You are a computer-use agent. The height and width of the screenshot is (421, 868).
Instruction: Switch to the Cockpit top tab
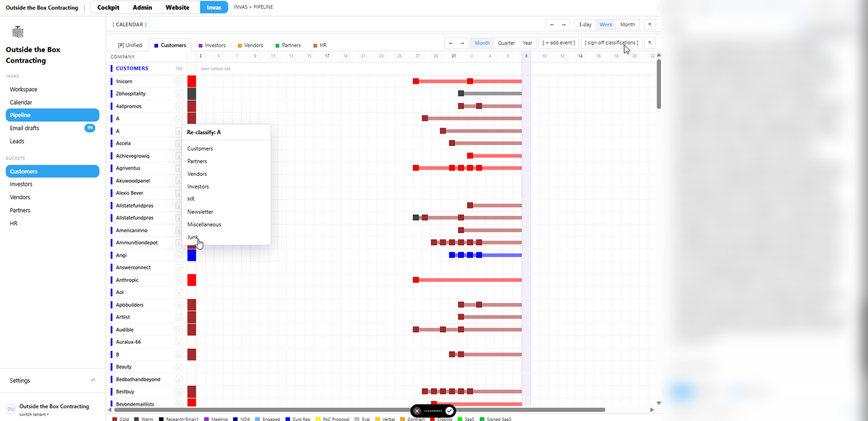click(x=108, y=7)
